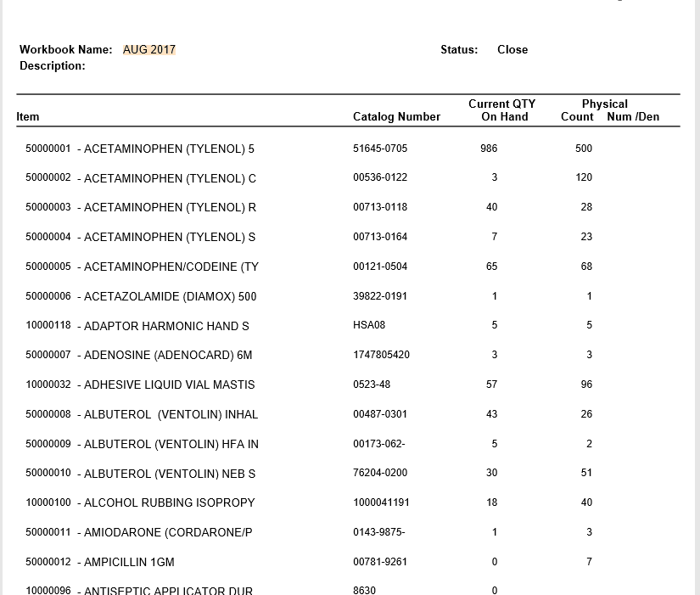Select item 50000001 Acetaminophen (Tylenol) 5

[x=140, y=149]
